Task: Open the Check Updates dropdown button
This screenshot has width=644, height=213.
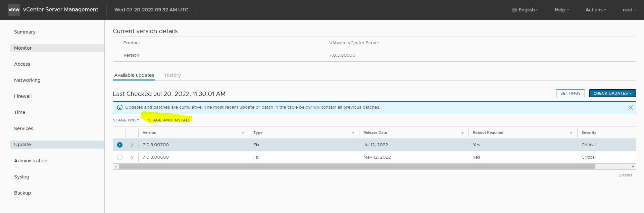Action: (612, 93)
